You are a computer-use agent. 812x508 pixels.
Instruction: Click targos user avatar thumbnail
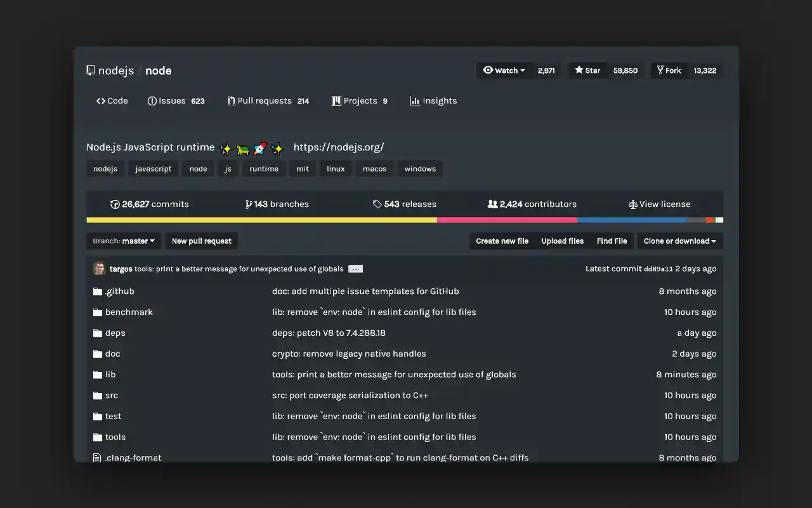tap(100, 269)
